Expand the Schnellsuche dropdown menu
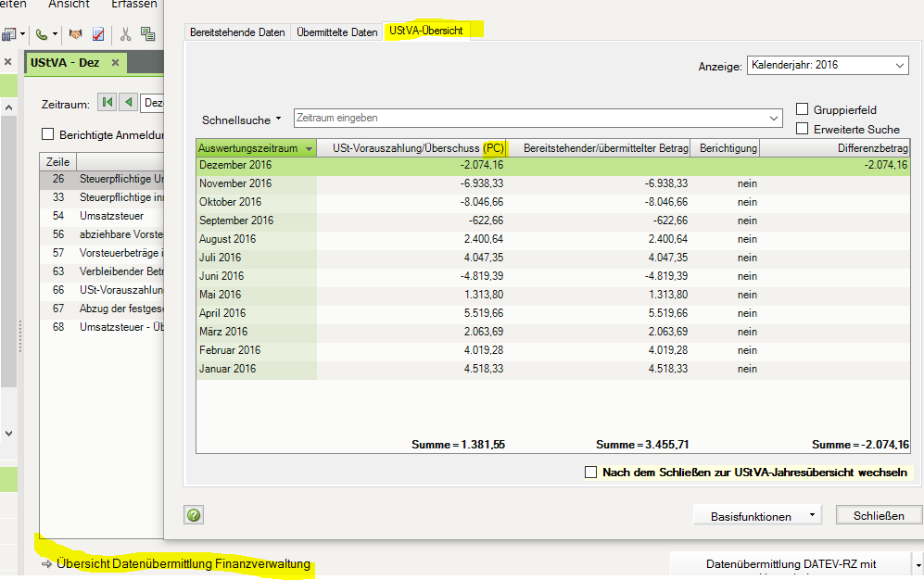 [241, 120]
